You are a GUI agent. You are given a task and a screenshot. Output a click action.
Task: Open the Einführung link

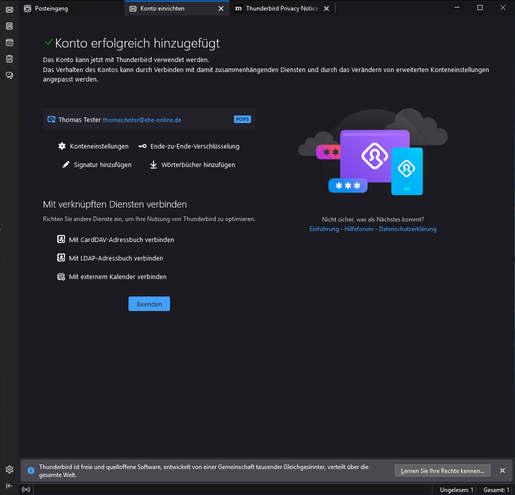point(324,229)
